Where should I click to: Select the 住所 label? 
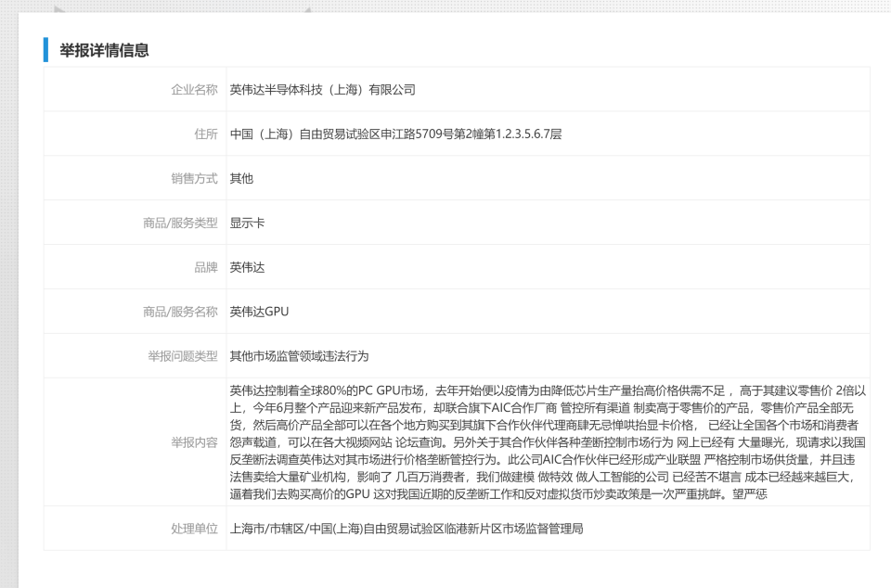206,134
